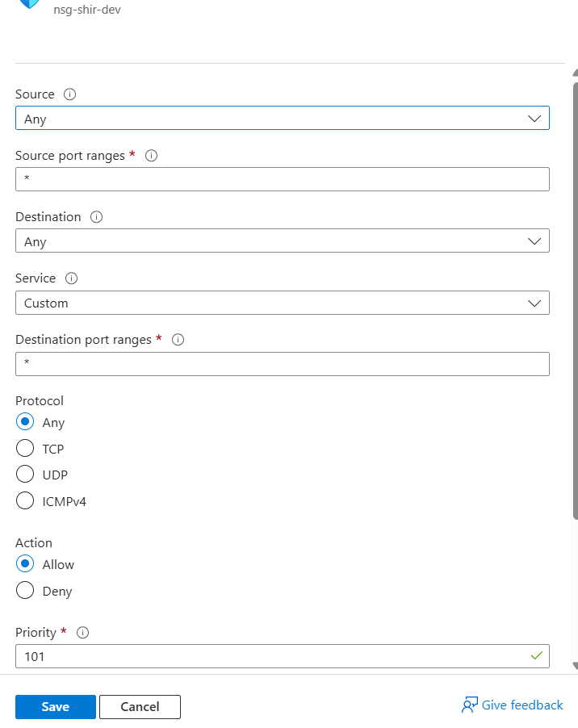Click the Action section label

pos(34,542)
